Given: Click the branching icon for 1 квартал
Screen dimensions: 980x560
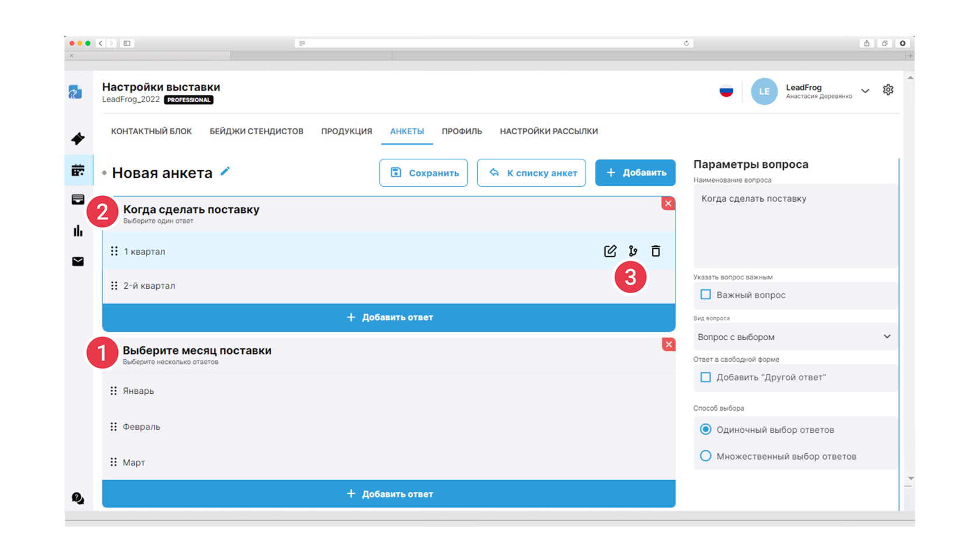Looking at the screenshot, I should click(x=633, y=251).
